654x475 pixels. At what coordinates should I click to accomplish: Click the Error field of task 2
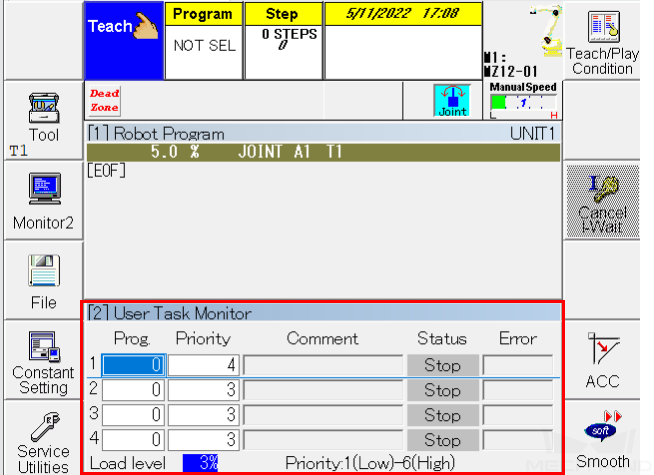(518, 390)
